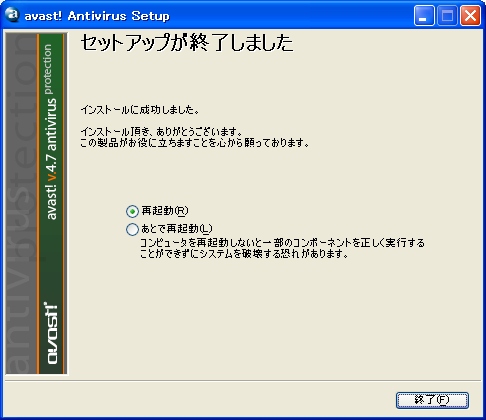Minimize the avast! Antivirus Setup window
Screen dimensions: 486x420
tap(424, 15)
